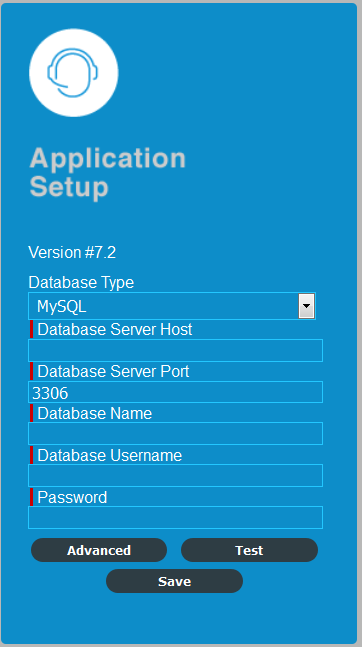Select the Database Username input field
The width and height of the screenshot is (362, 647).
tap(175, 475)
